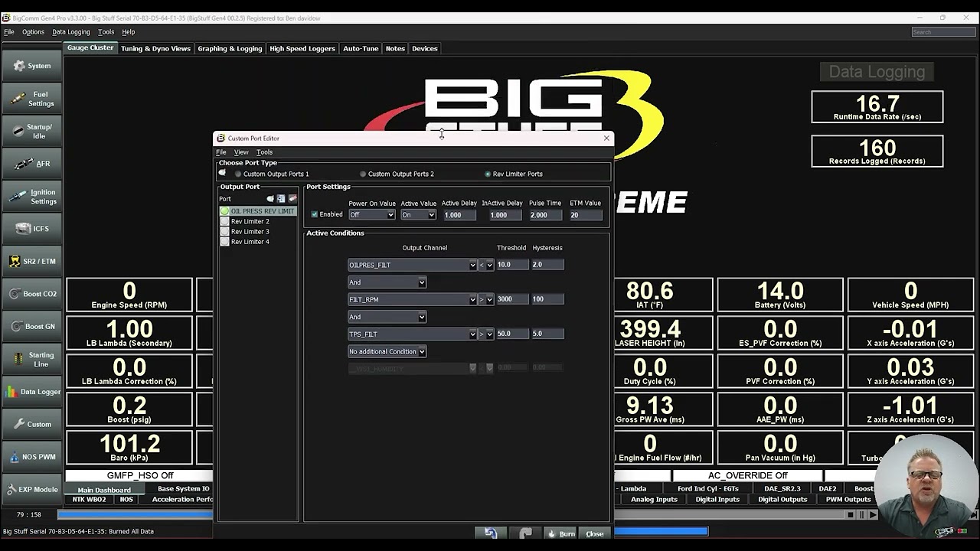The height and width of the screenshot is (551, 980).
Task: Open Starting Line settings
Action: pos(31,359)
